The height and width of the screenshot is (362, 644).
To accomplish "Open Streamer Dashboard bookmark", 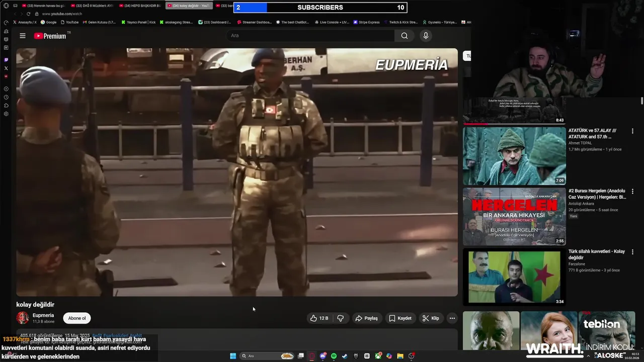I will [x=254, y=22].
